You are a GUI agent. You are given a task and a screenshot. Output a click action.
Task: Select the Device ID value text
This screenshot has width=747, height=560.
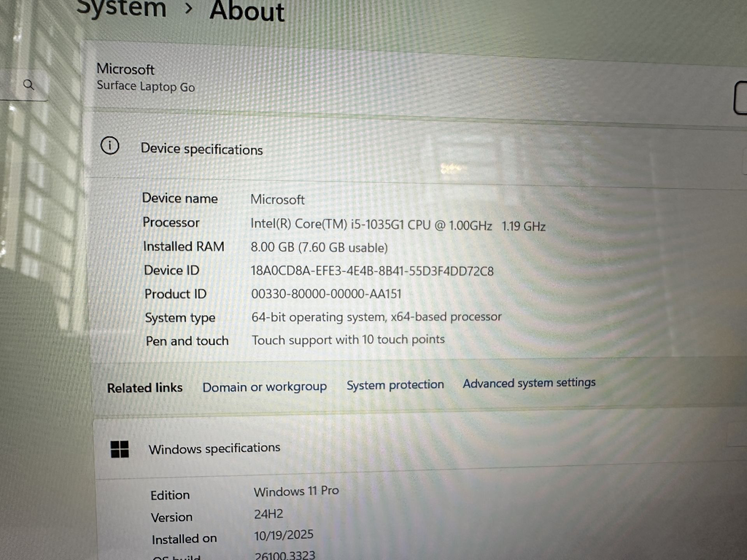(x=372, y=271)
